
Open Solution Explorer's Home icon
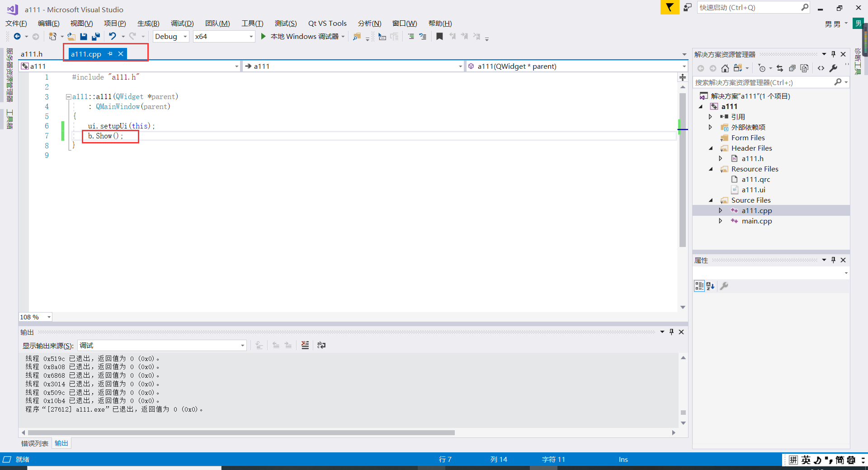pos(726,69)
